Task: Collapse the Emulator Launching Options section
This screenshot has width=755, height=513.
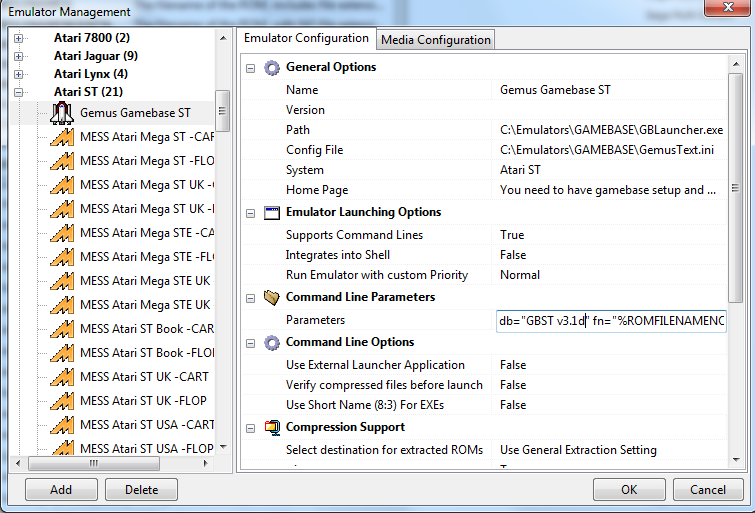Action: pos(250,213)
